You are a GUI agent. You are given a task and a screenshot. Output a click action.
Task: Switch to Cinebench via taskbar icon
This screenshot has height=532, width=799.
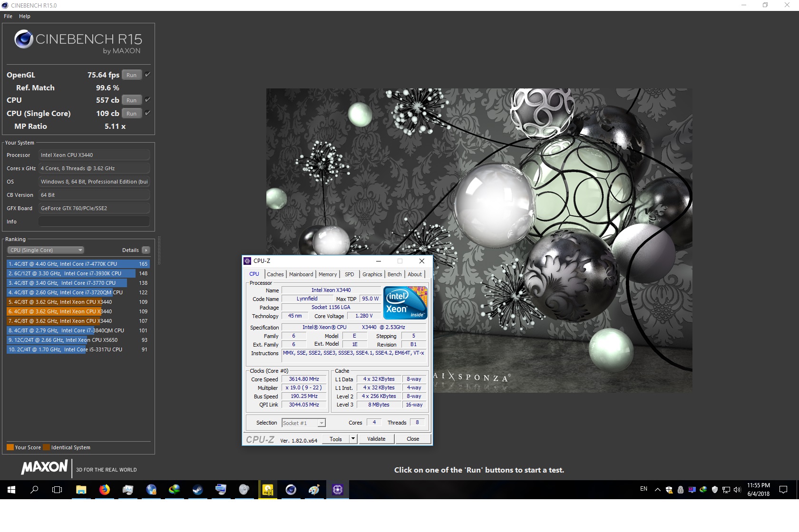pyautogui.click(x=291, y=490)
